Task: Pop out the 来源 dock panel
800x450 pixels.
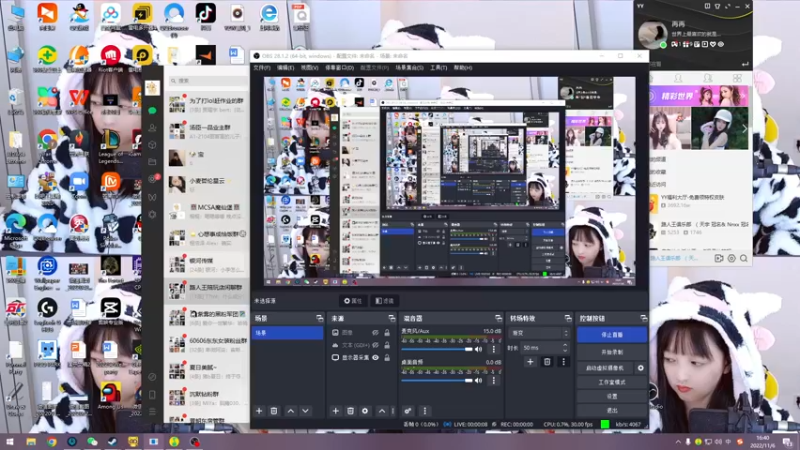Action: coord(392,318)
